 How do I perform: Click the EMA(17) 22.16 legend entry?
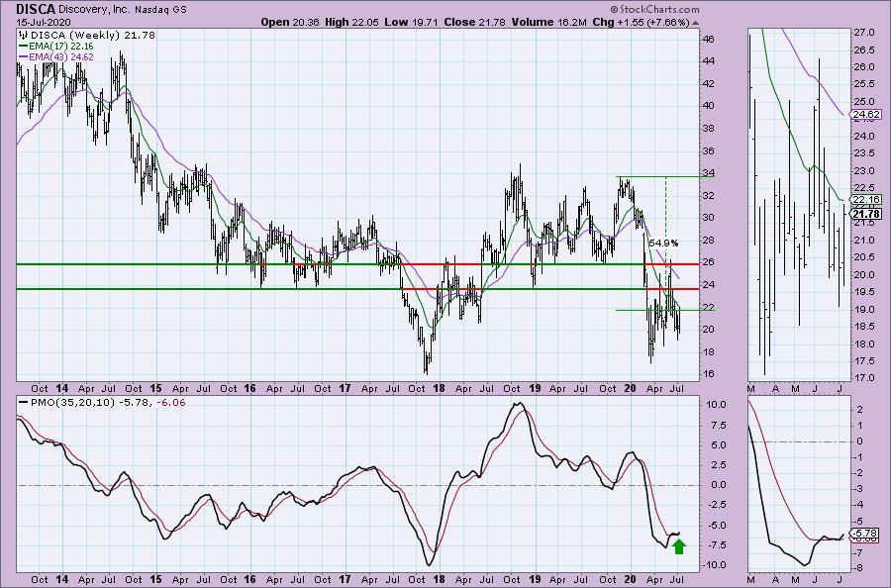point(56,46)
